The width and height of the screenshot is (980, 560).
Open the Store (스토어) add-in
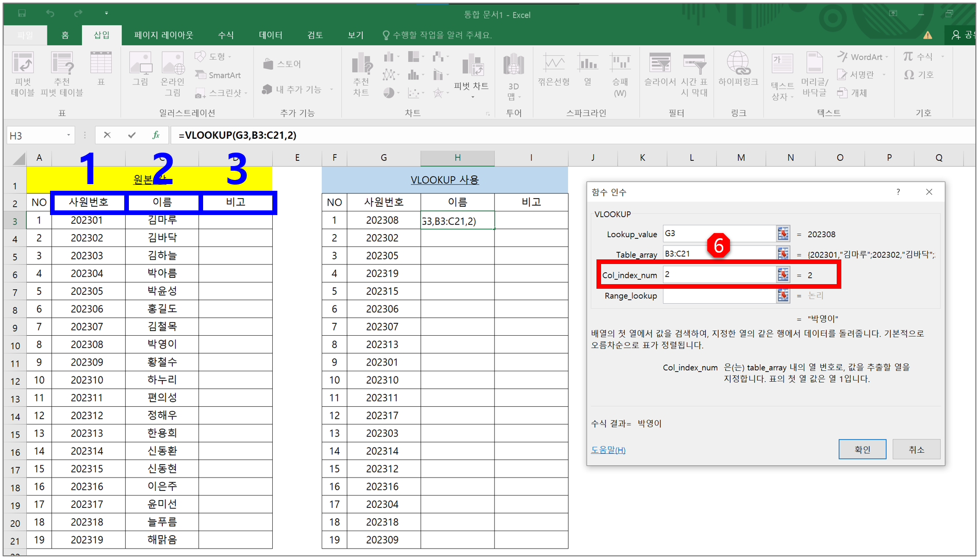pos(282,63)
